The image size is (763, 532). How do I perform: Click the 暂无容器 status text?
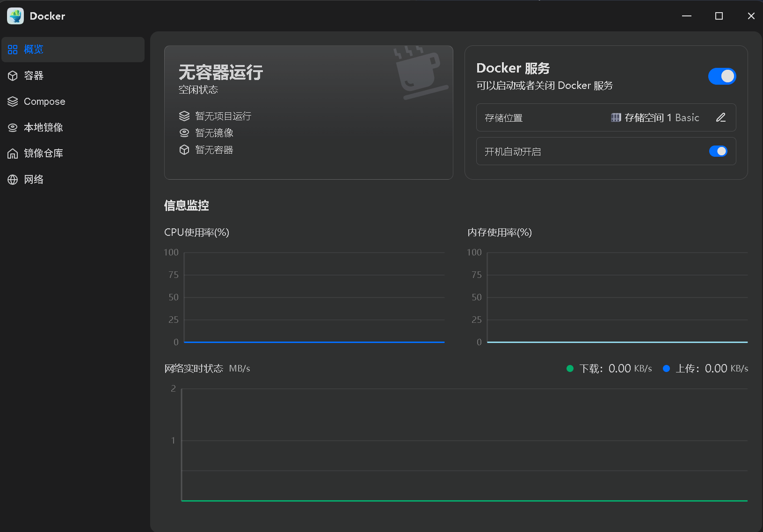(214, 150)
